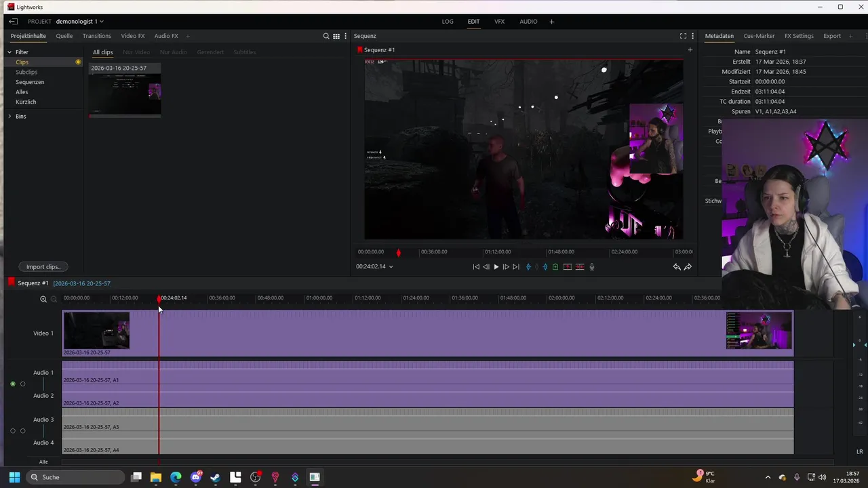Viewport: 868px width, 488px height.
Task: Toggle the second Audio 1/2 circle
Action: [x=22, y=384]
